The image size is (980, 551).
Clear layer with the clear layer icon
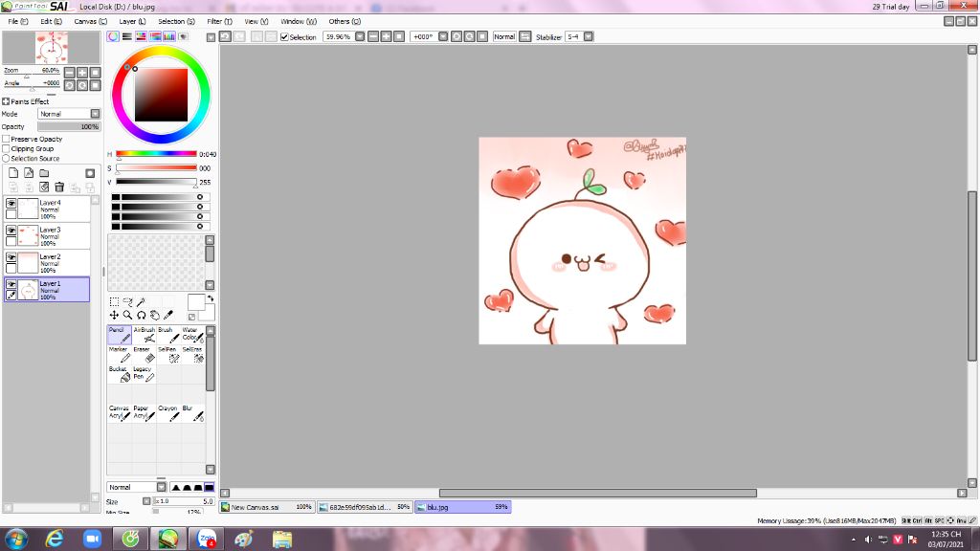pyautogui.click(x=44, y=187)
